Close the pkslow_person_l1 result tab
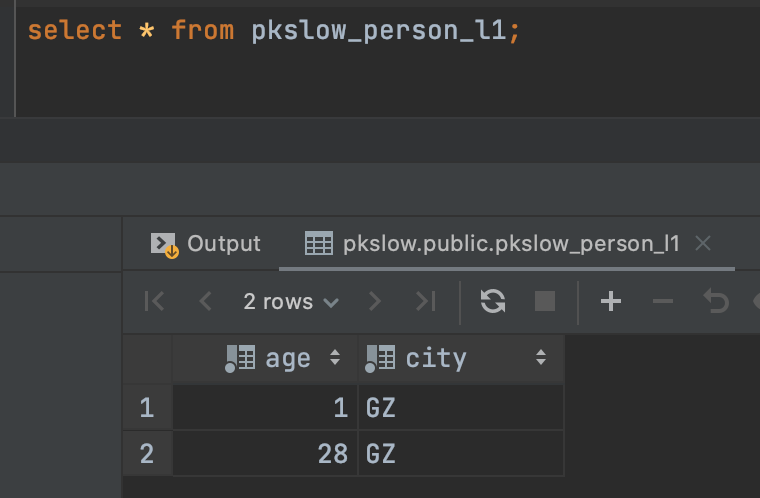 tap(703, 244)
